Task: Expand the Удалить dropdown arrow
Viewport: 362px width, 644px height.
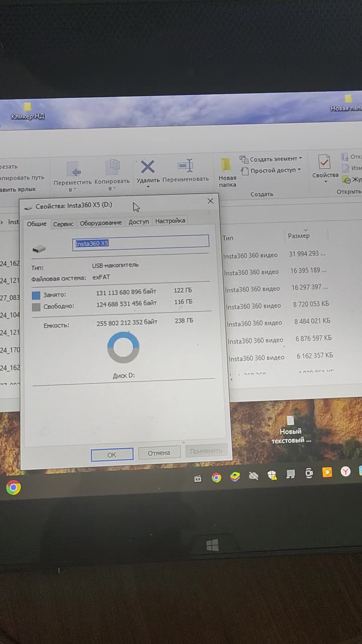Action: pos(148,187)
